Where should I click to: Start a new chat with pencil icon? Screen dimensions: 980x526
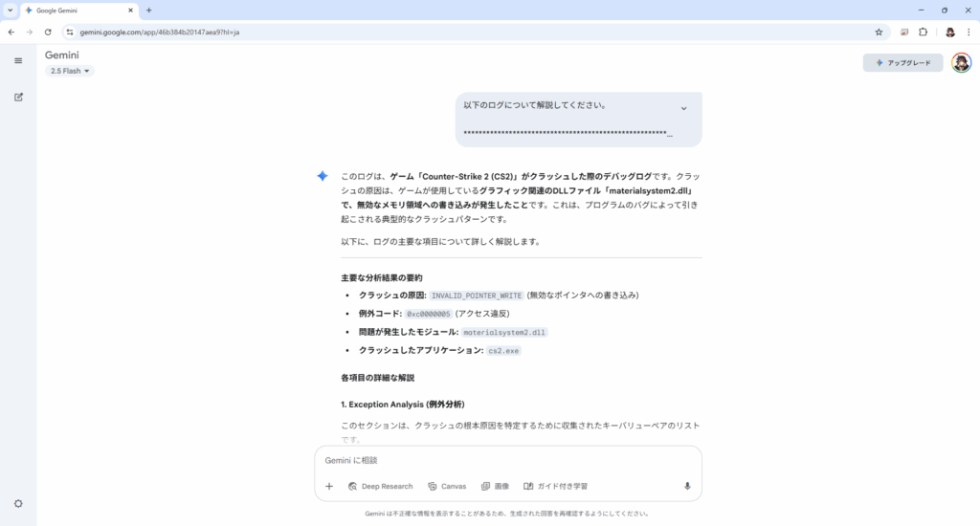pos(18,97)
